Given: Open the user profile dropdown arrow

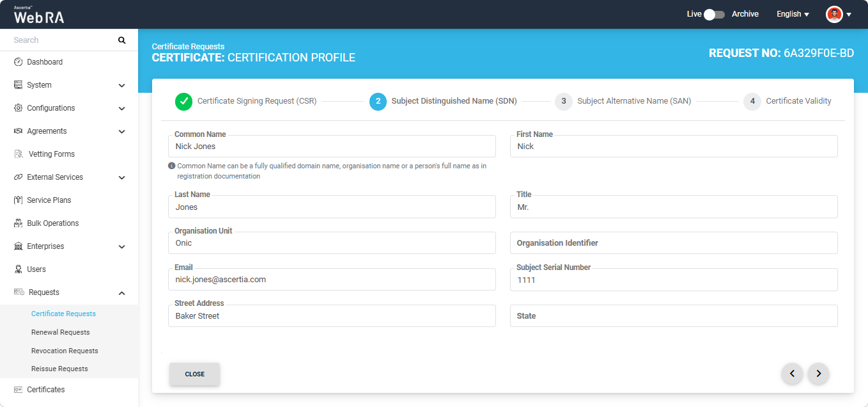Looking at the screenshot, I should coord(849,15).
